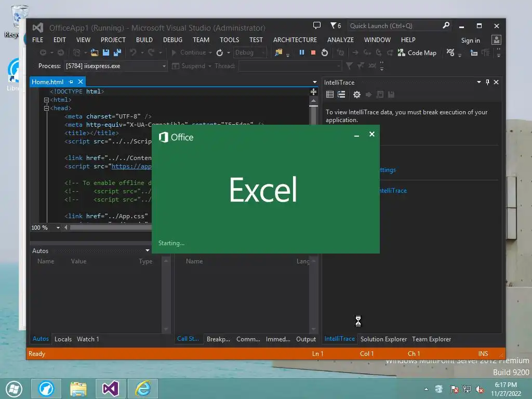The image size is (532, 399).
Task: Click Visual Studio icon in taskbar
Action: [111, 389]
